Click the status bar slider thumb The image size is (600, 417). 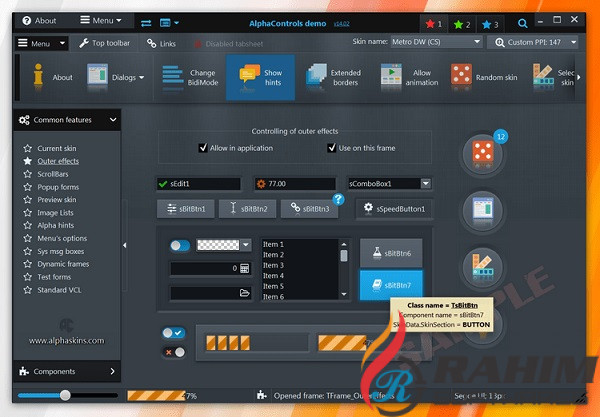click(65, 395)
